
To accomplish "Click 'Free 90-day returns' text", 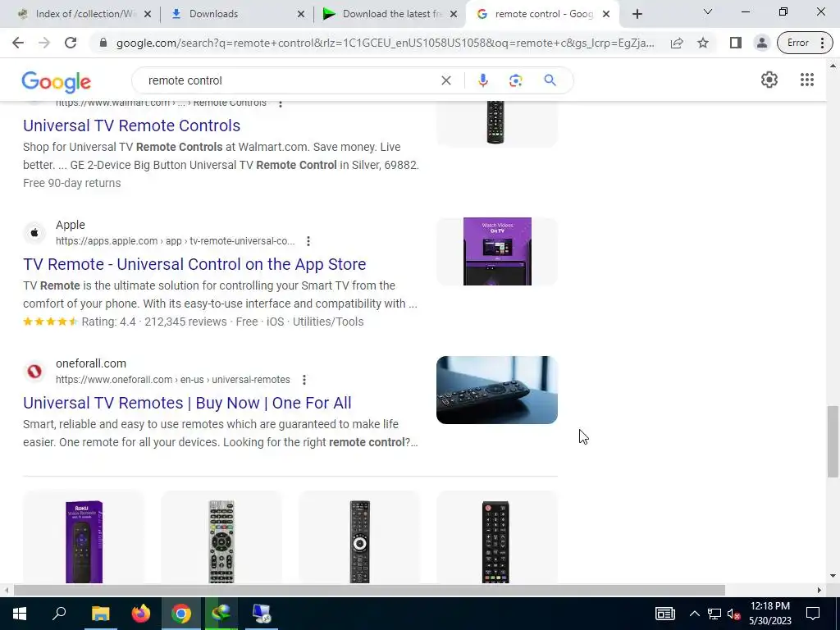I will (72, 183).
